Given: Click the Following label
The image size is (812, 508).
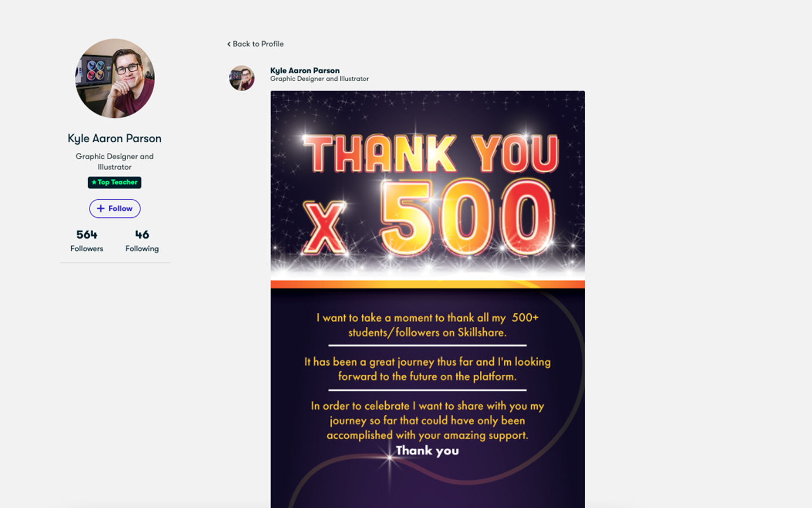Looking at the screenshot, I should (142, 248).
